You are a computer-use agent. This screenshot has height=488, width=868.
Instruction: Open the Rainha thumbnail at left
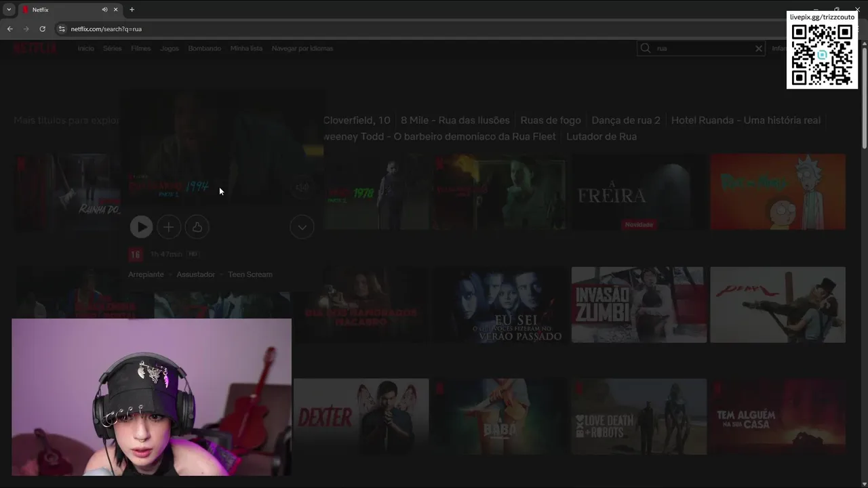[x=68, y=192]
